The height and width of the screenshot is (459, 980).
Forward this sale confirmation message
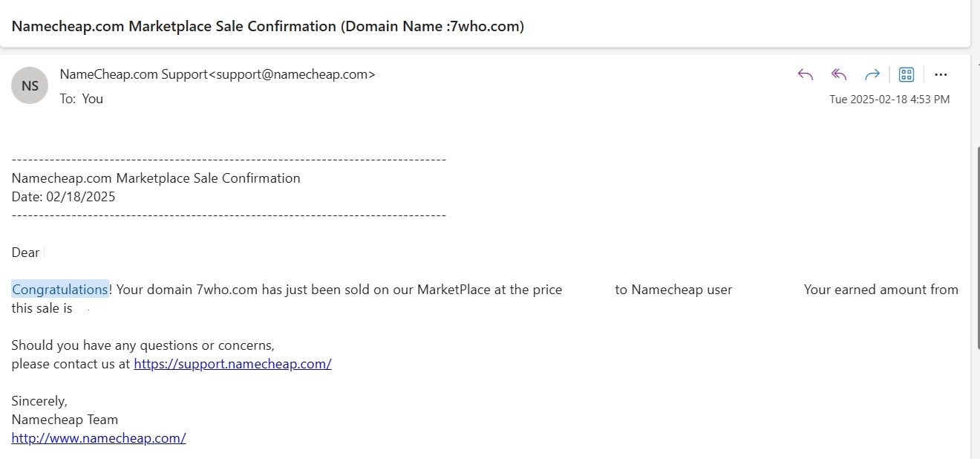click(x=872, y=74)
